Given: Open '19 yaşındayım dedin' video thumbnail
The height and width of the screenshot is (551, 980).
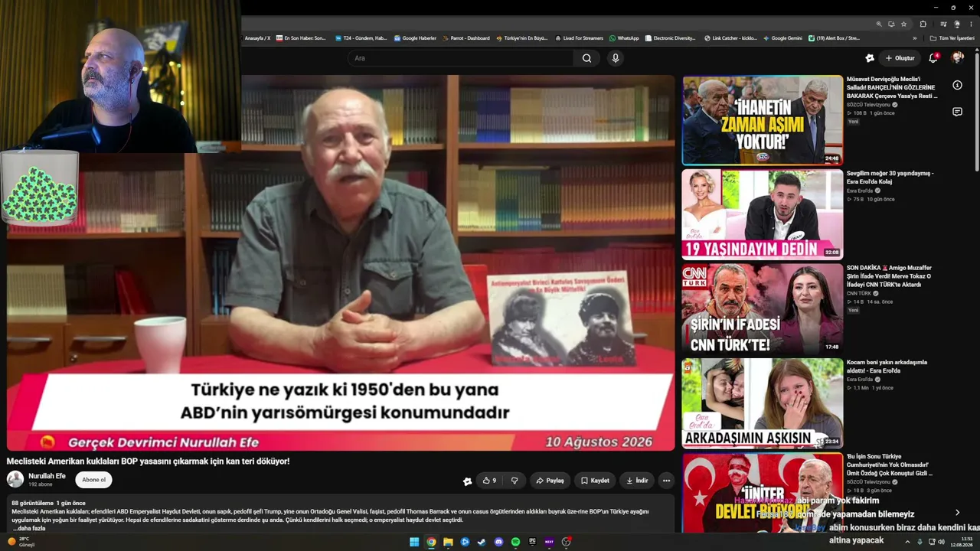Looking at the screenshot, I should [762, 214].
